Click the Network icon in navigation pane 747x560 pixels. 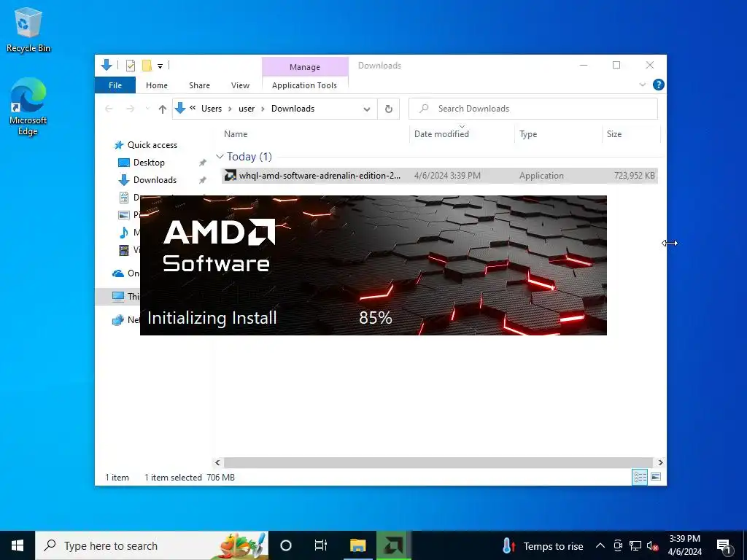click(x=117, y=320)
